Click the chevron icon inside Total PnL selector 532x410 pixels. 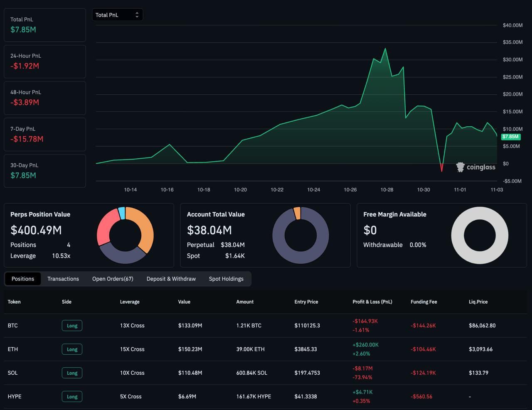137,15
